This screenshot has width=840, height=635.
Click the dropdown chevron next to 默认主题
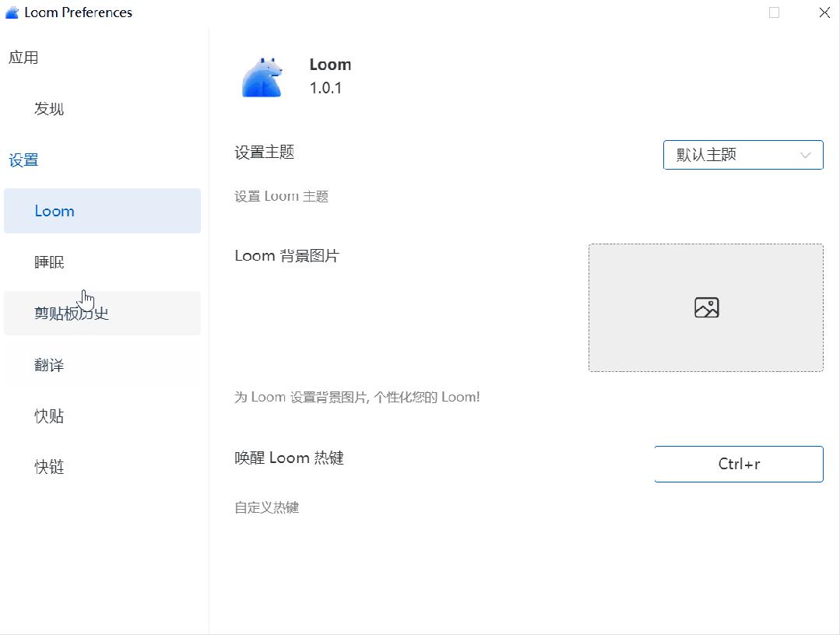tap(806, 155)
